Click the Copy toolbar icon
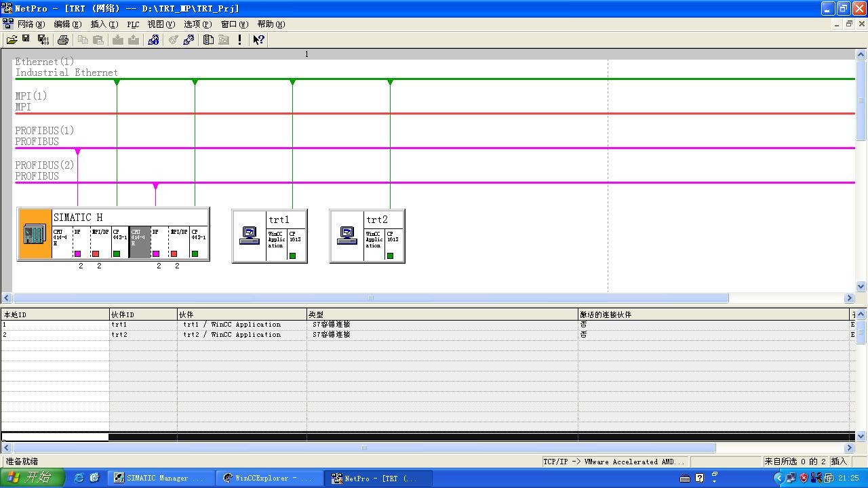 pyautogui.click(x=83, y=40)
